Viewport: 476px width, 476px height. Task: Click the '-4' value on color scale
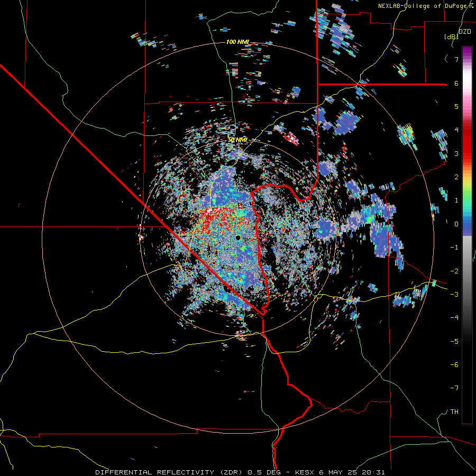point(454,318)
